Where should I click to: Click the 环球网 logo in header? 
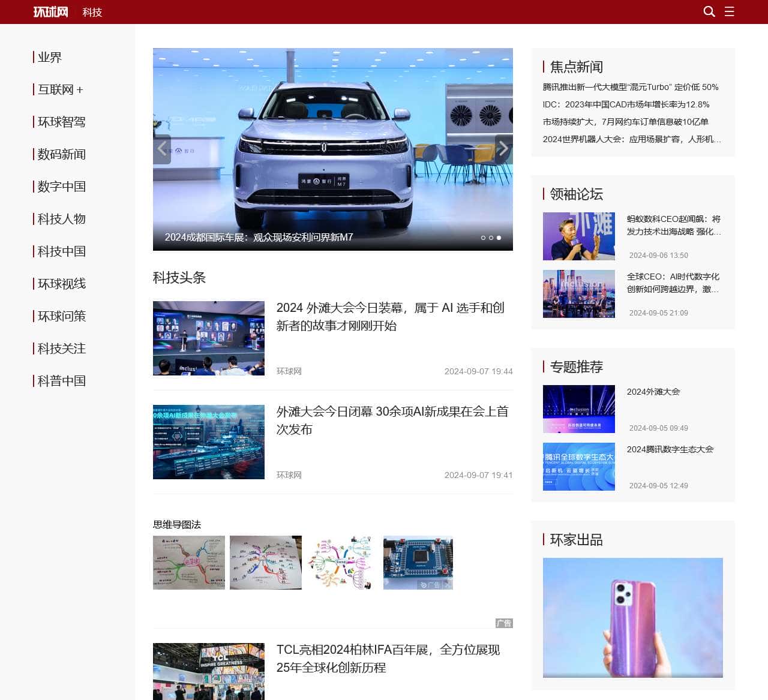(50, 12)
